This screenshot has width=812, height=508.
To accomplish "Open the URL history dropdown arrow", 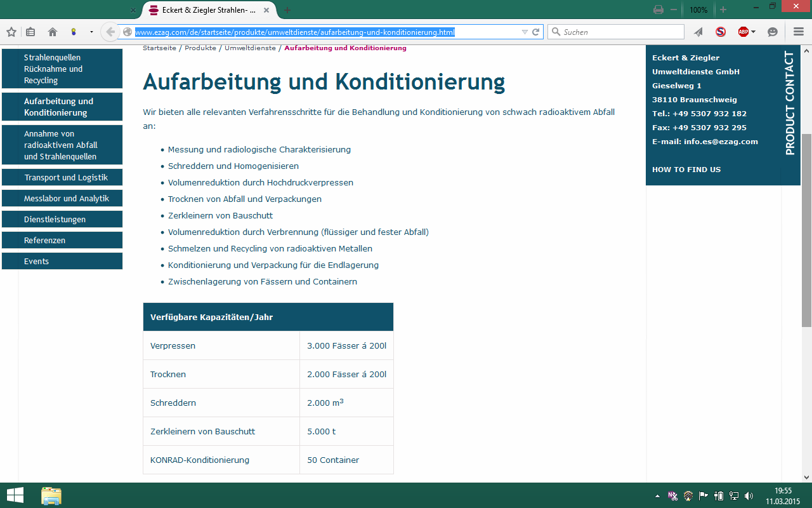I will [x=525, y=32].
